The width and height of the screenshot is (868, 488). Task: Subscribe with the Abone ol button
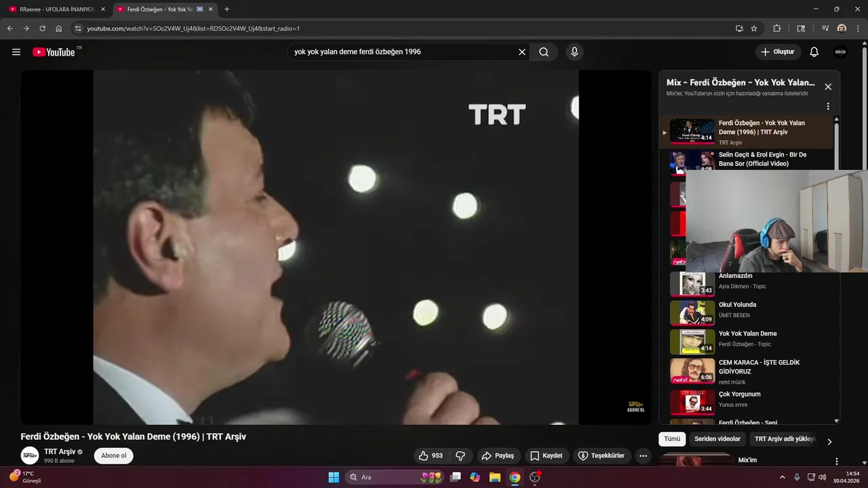(114, 455)
